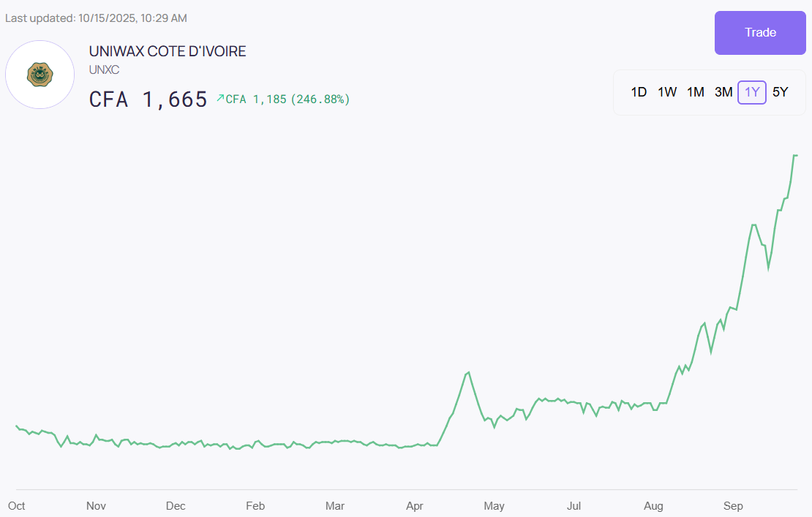812x517 pixels.
Task: Click the UNIWAX COTE D'IVOIRE title
Action: click(168, 52)
